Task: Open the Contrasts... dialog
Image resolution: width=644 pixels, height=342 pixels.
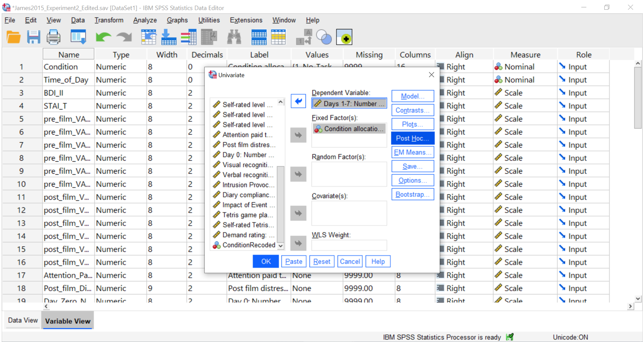Action: [413, 110]
